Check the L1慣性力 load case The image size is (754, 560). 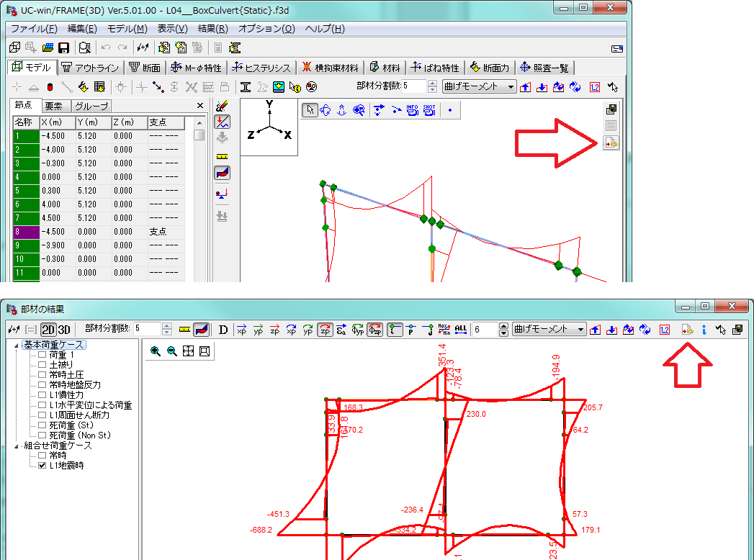pyautogui.click(x=42, y=395)
